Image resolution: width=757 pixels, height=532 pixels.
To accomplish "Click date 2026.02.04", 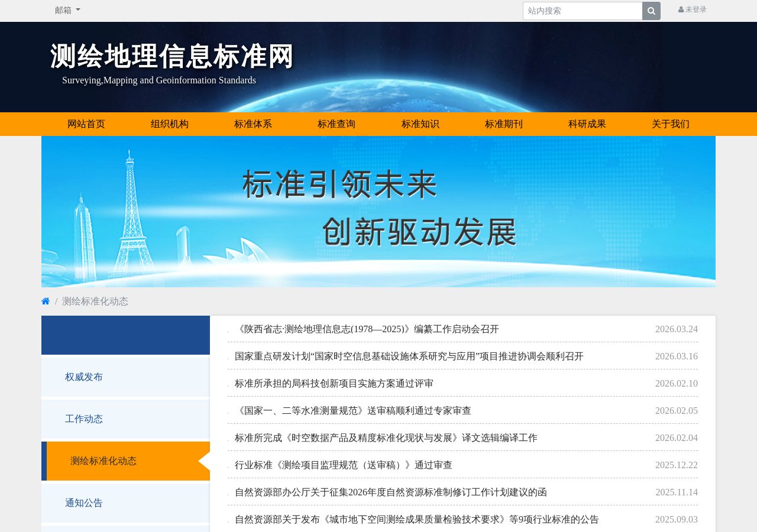I will click(677, 438).
